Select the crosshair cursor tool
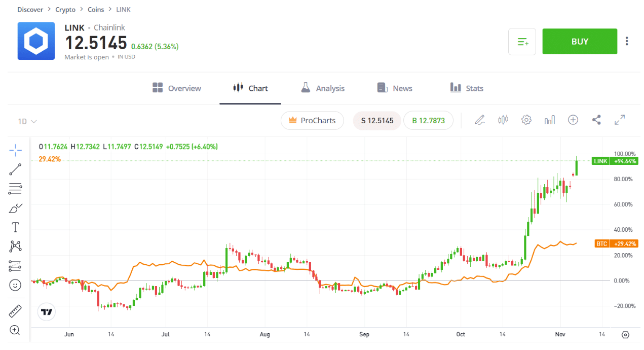Image resolution: width=644 pixels, height=350 pixels. coord(15,150)
